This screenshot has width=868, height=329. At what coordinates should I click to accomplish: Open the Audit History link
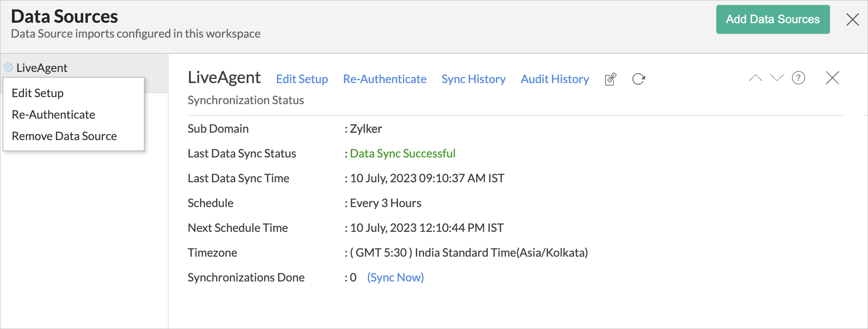555,79
